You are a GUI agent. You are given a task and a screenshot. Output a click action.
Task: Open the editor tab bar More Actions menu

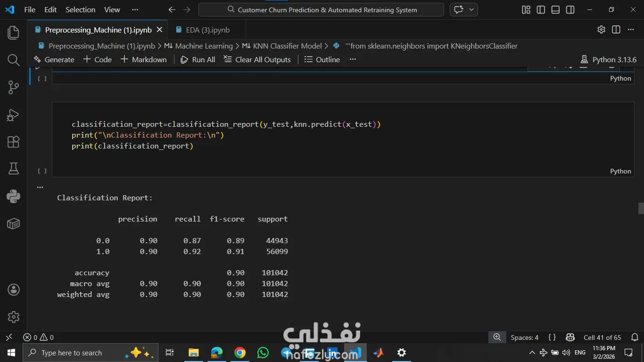pos(631,30)
